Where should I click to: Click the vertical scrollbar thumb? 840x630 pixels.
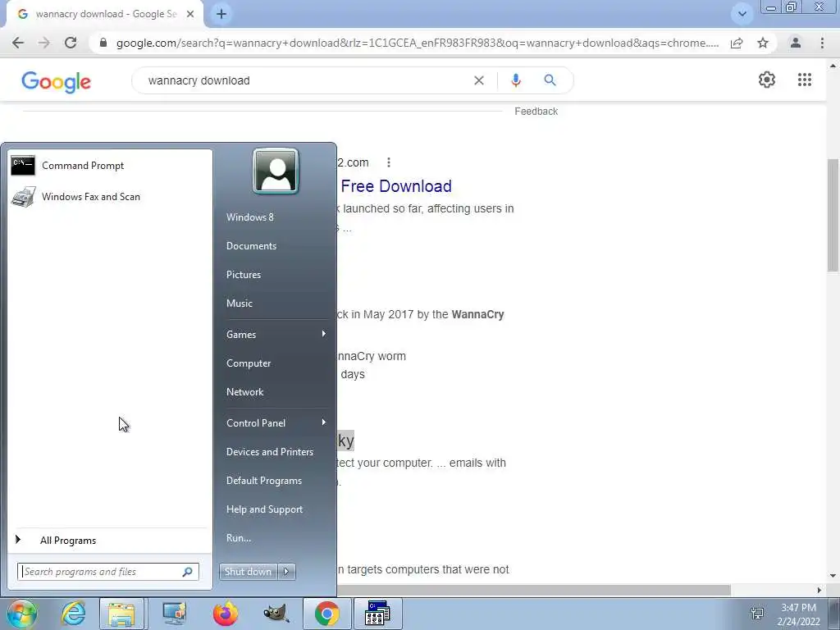[x=833, y=214]
